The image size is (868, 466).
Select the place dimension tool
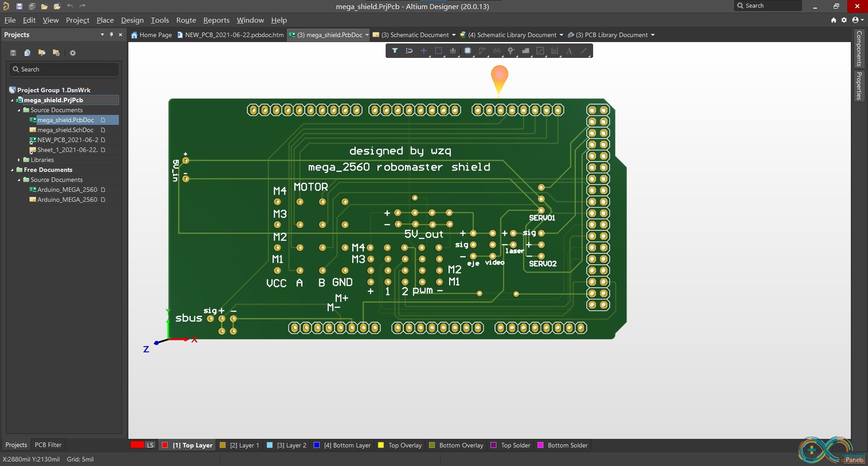tap(555, 51)
